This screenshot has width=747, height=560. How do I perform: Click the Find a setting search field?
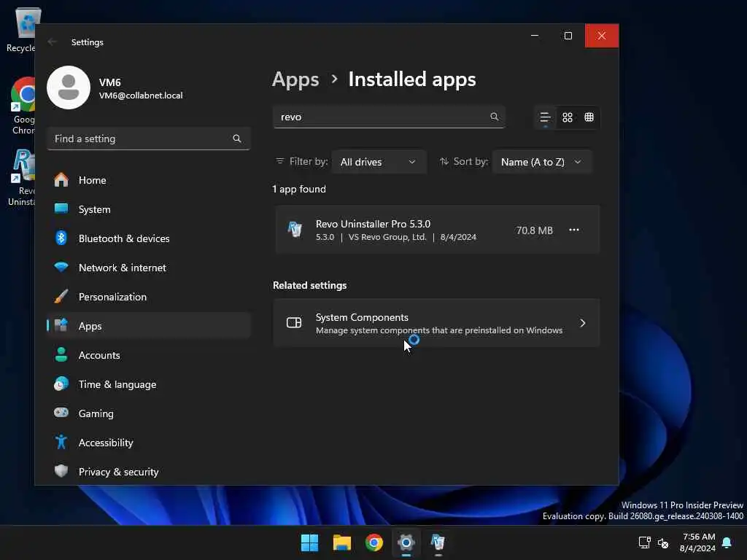coord(149,139)
